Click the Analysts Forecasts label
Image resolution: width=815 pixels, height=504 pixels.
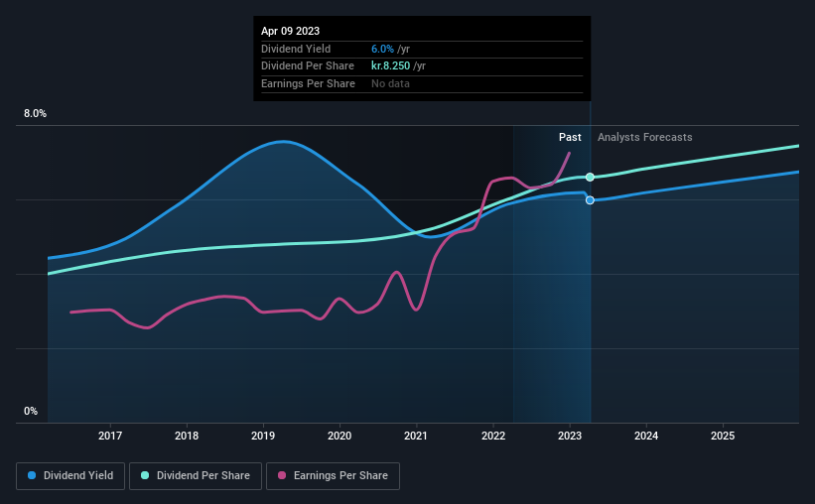pyautogui.click(x=645, y=137)
